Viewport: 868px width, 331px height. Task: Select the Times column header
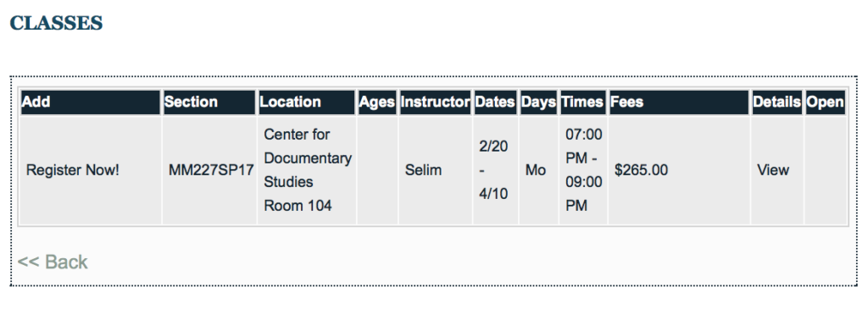point(583,102)
